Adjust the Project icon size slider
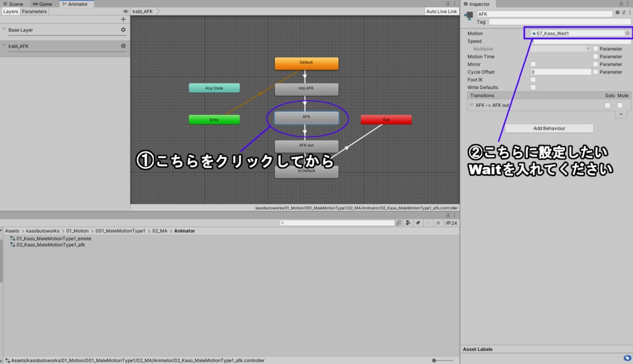This screenshot has height=364, width=633. 443,360
